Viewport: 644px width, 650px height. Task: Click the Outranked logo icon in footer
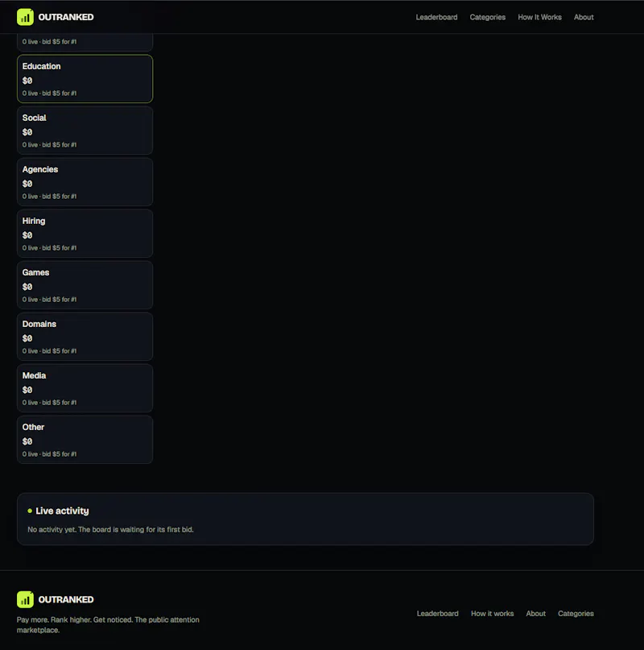(25, 599)
